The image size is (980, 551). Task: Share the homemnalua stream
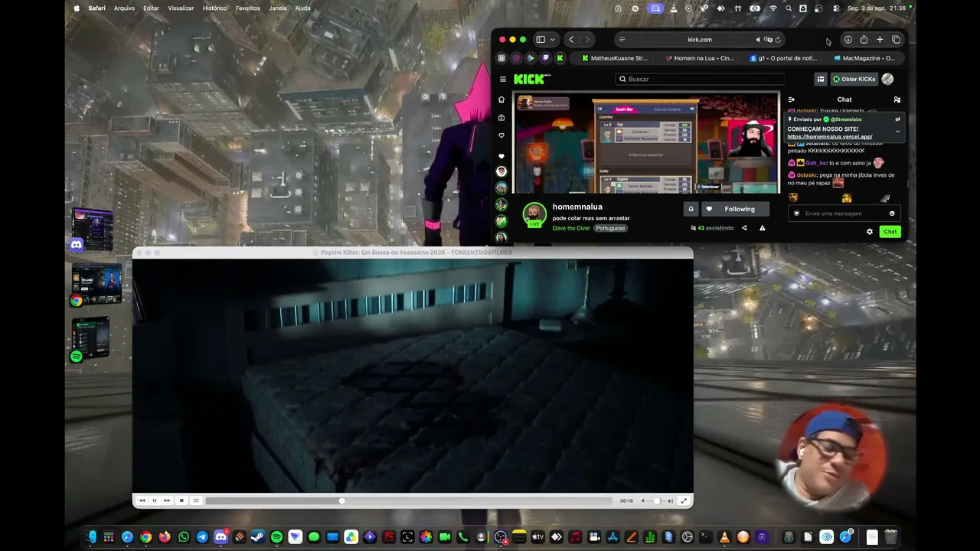click(744, 228)
